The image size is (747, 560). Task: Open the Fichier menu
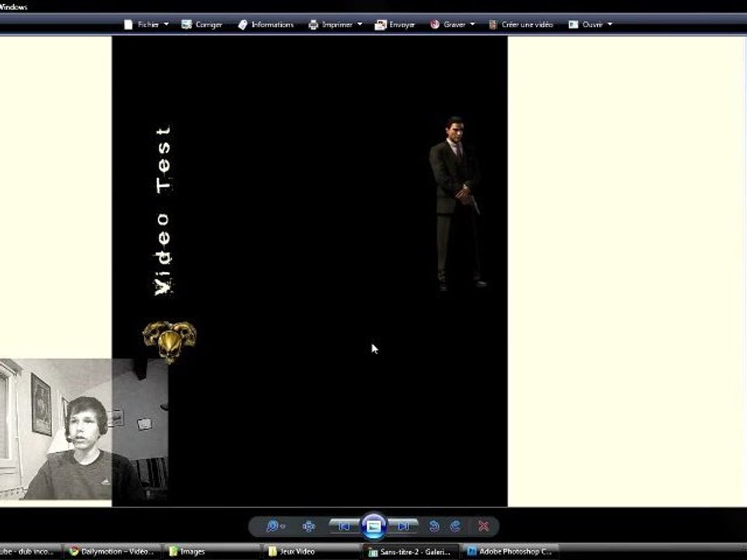pyautogui.click(x=146, y=24)
